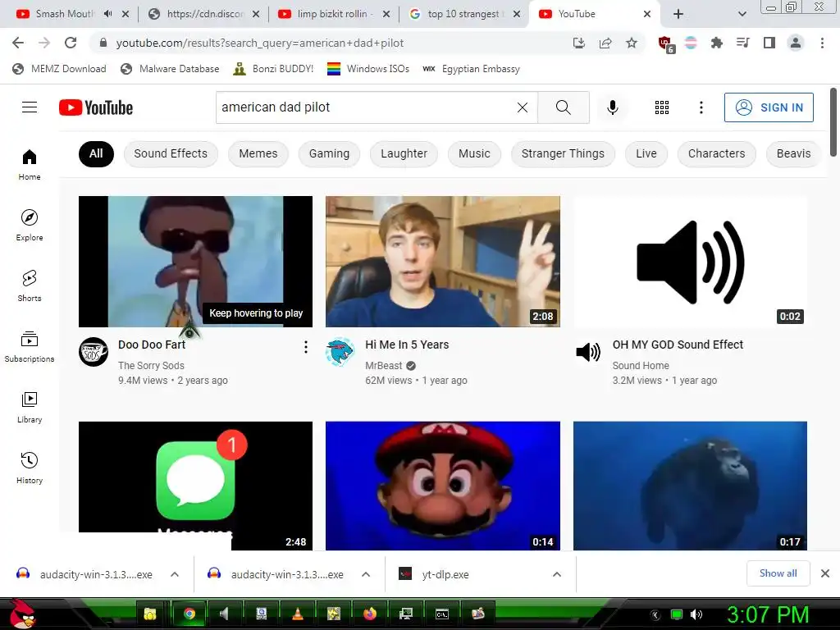Expand the yt-dlp.exe download options chevron

tap(557, 574)
